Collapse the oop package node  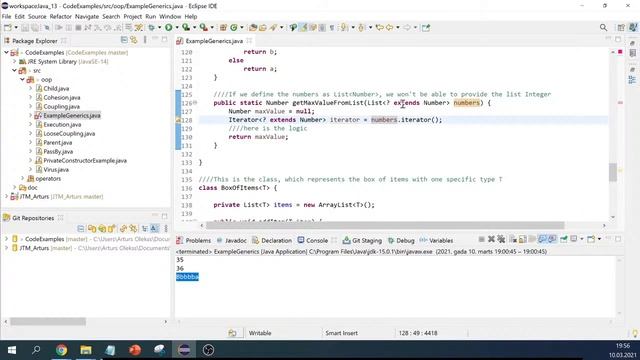coord(22,80)
